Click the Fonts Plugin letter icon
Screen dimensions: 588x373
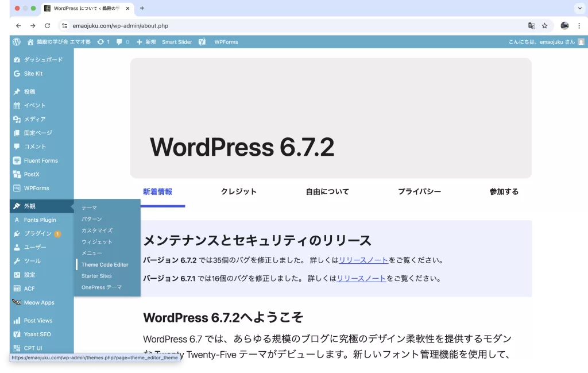click(x=17, y=220)
